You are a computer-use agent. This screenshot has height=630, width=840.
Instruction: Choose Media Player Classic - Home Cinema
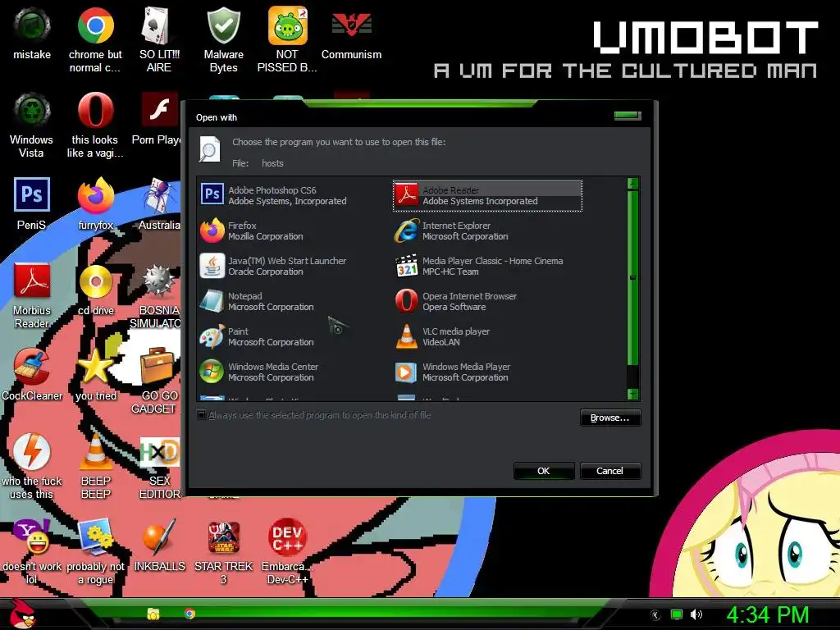tap(487, 267)
